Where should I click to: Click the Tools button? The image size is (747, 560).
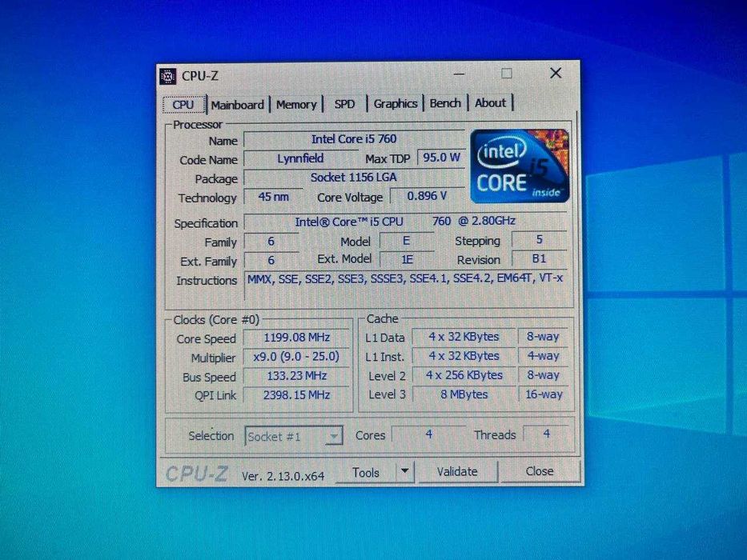point(365,472)
